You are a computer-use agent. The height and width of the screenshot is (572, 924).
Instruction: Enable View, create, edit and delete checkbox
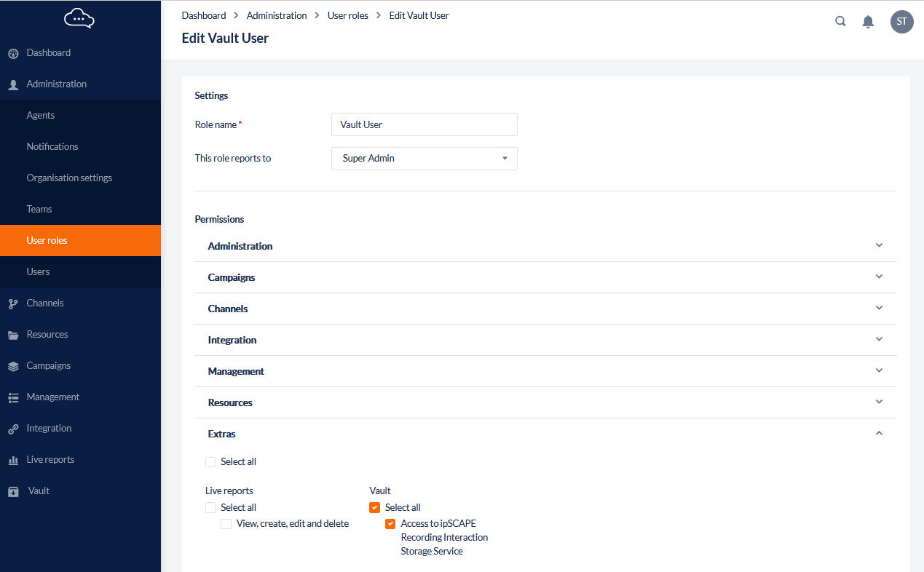point(226,524)
